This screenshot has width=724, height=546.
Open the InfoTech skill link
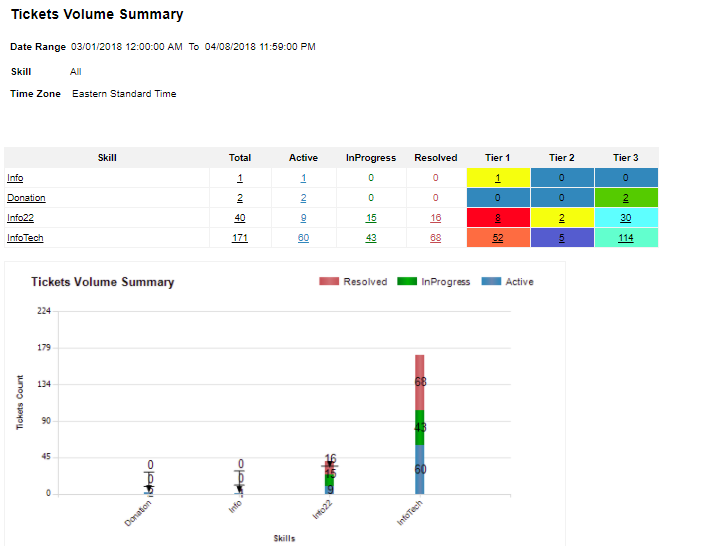tap(25, 237)
